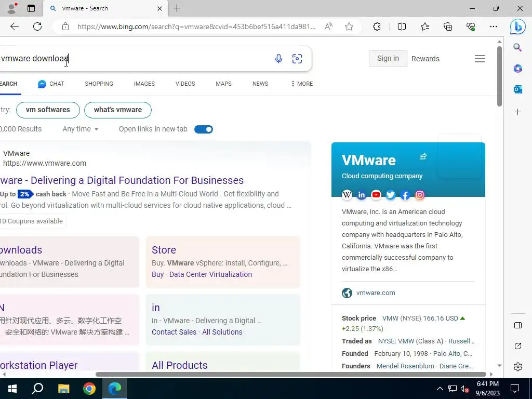Add app to sidebar plus icon
Viewport: 532px width, 399px height.
(517, 112)
